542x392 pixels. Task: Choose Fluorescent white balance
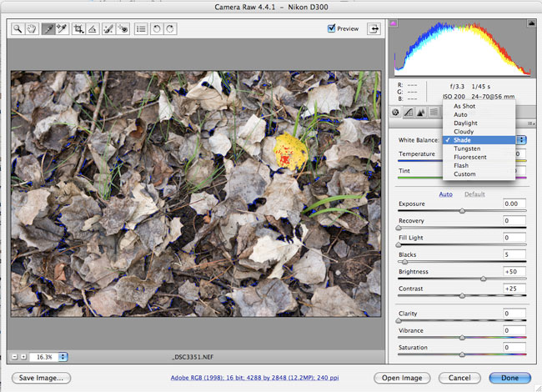pyautogui.click(x=479, y=157)
